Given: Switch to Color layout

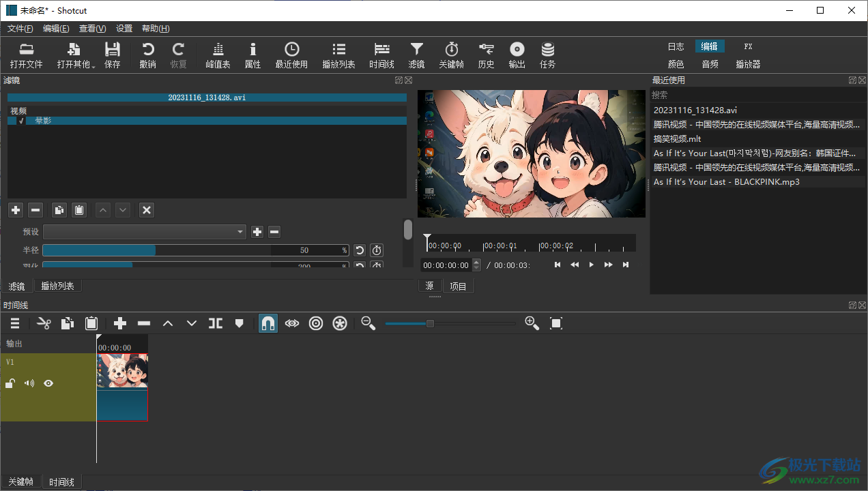Looking at the screenshot, I should 676,64.
